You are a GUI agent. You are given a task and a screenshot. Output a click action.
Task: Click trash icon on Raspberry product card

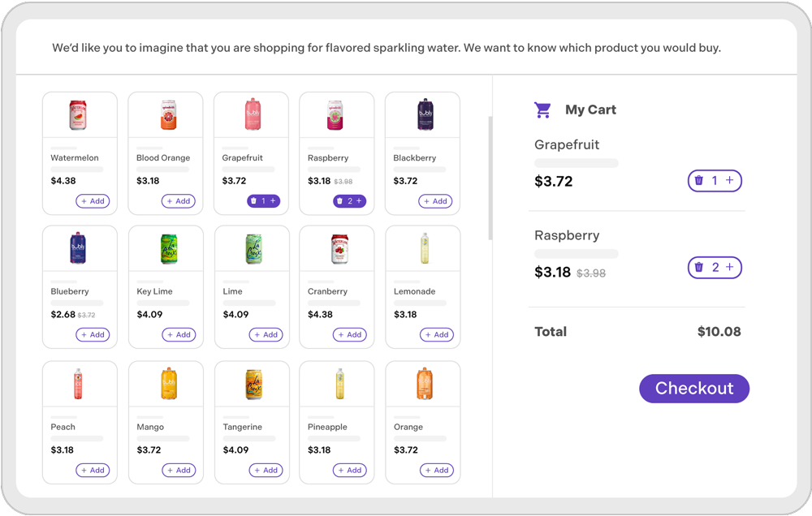(339, 201)
